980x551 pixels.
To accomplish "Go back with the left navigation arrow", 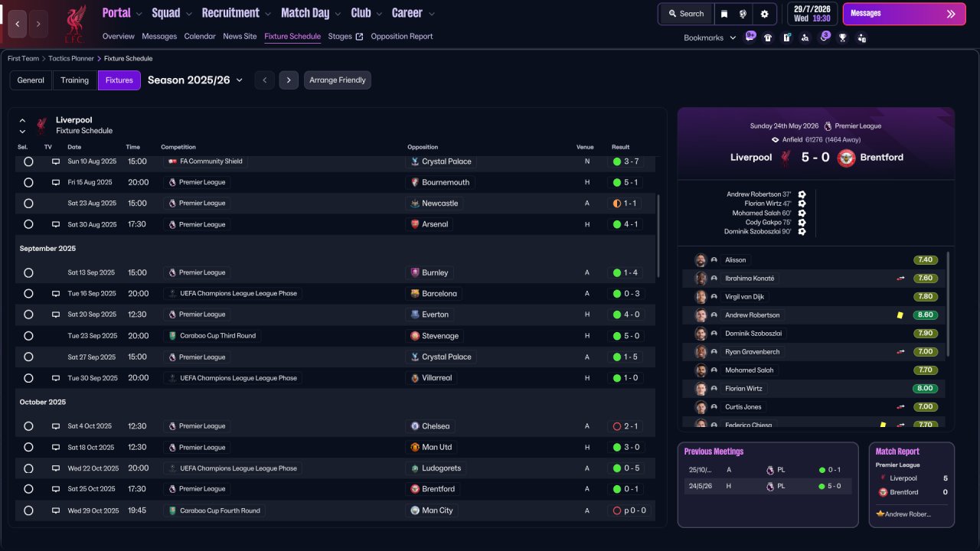I will pos(18,24).
